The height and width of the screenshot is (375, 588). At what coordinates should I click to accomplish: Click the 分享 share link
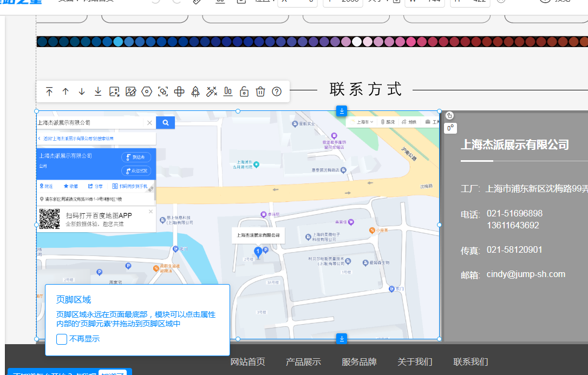coord(95,186)
